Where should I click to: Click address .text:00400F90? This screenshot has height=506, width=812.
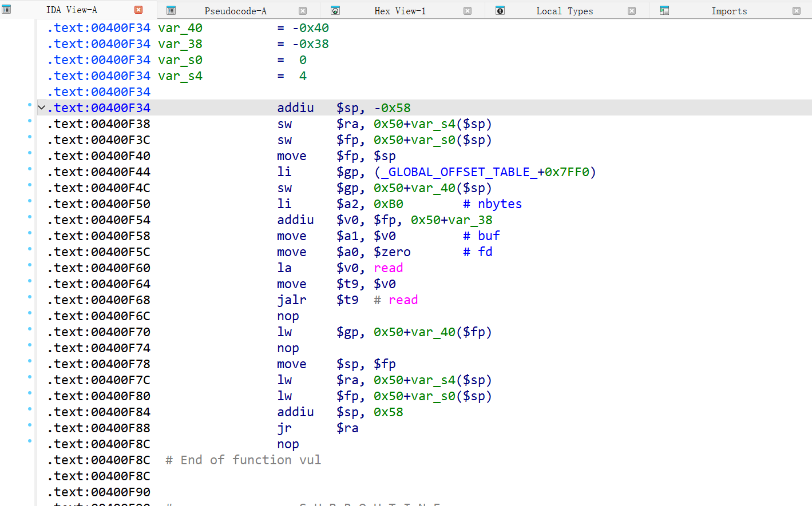click(x=99, y=492)
